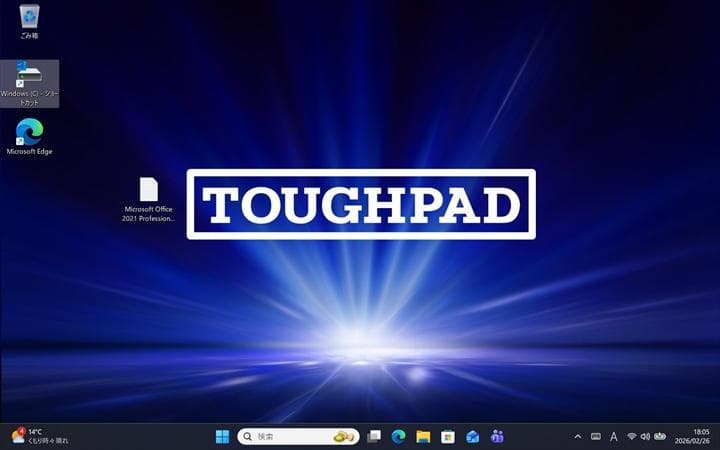Viewport: 720px width, 450px height.
Task: Open the Mail app from the taskbar
Action: (x=472, y=436)
